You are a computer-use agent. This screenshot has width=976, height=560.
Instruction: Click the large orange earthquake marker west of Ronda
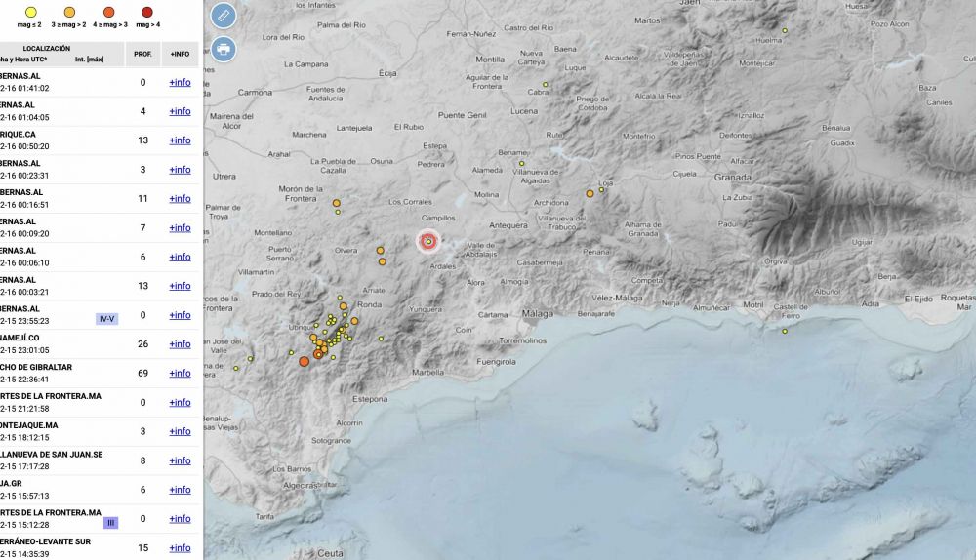coord(304,361)
